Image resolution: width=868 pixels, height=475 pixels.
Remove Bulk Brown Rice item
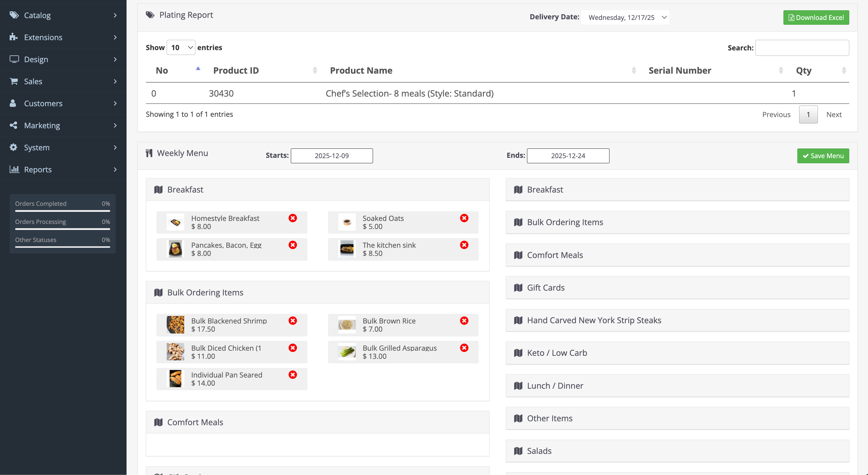pyautogui.click(x=464, y=321)
